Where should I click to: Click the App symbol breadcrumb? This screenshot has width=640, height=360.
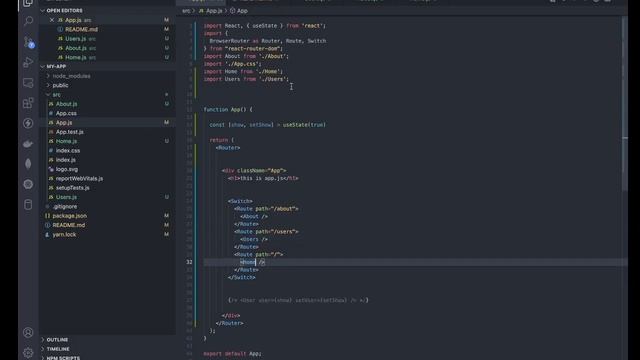tap(239, 11)
